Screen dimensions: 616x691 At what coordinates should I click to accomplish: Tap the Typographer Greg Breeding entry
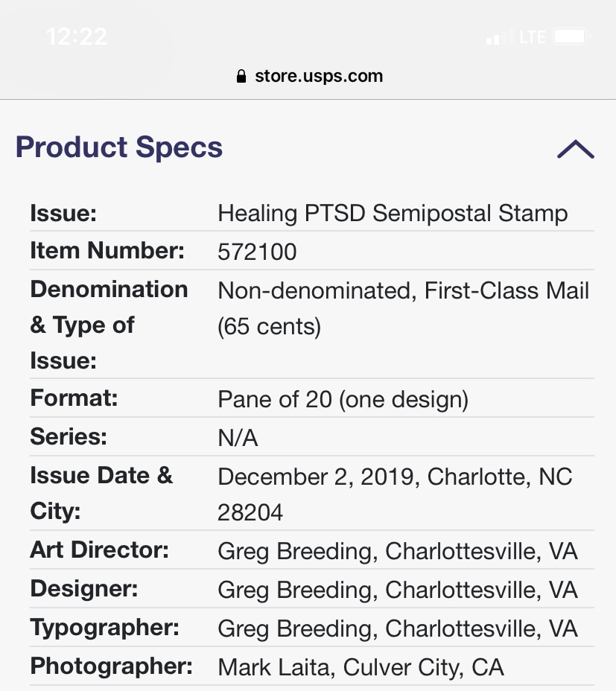pos(397,628)
